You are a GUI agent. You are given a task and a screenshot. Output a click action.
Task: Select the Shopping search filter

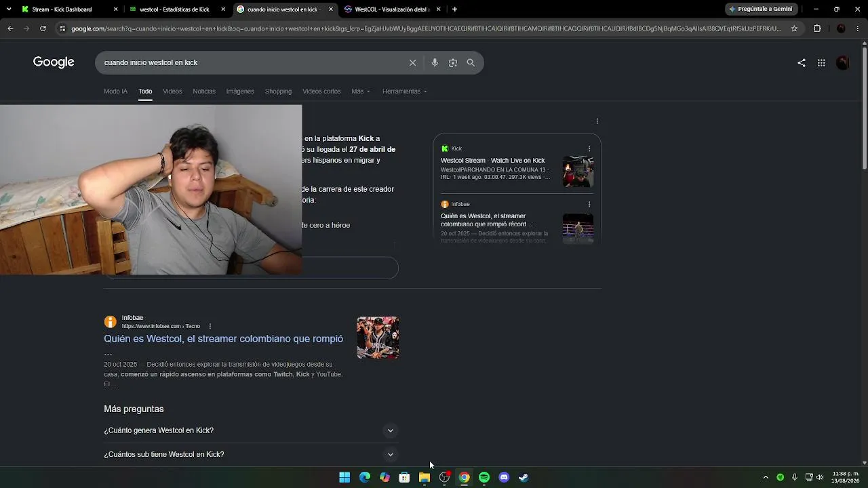pos(278,91)
